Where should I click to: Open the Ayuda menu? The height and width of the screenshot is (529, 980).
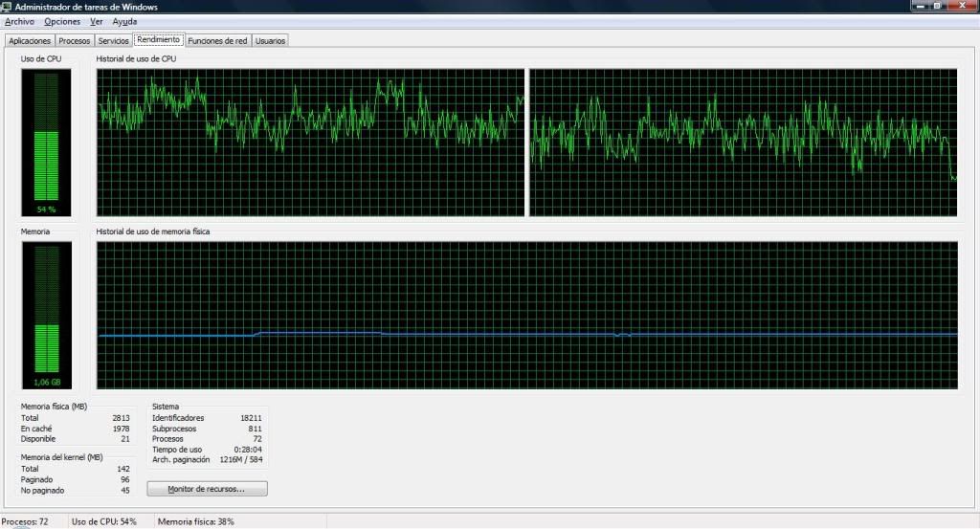[124, 21]
